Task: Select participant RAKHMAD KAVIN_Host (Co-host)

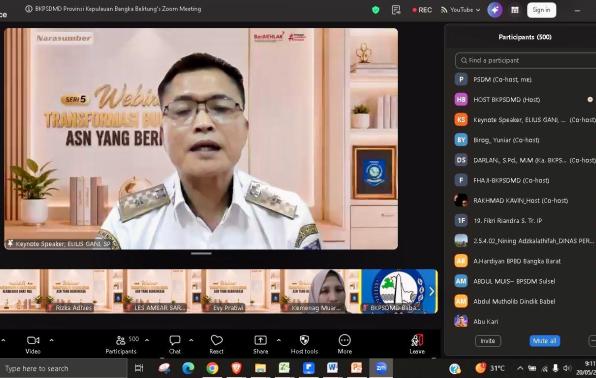Action: pyautogui.click(x=525, y=200)
